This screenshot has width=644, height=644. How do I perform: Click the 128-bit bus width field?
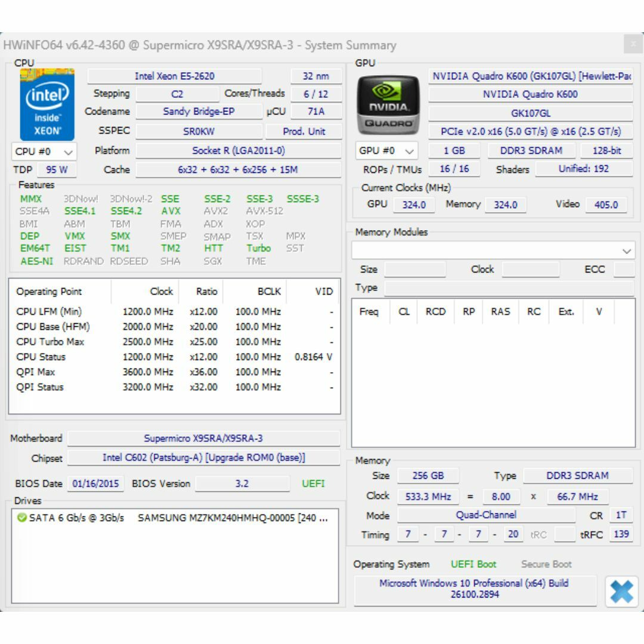(x=606, y=151)
